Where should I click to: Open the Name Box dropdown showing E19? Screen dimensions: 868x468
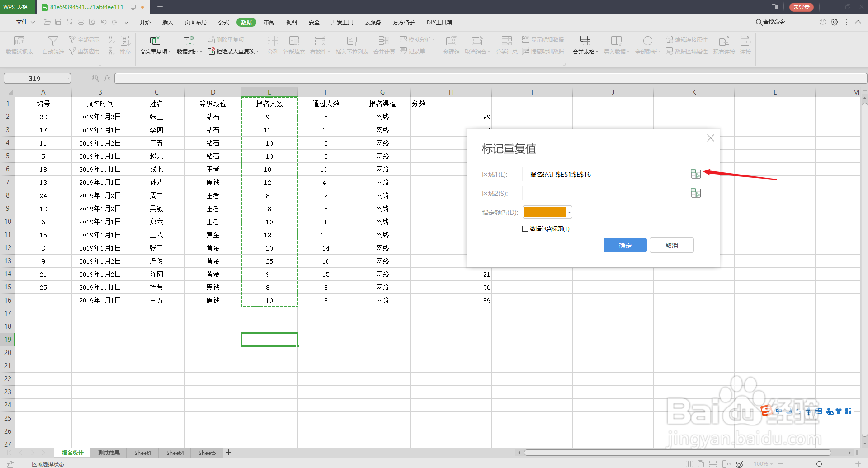tap(68, 79)
